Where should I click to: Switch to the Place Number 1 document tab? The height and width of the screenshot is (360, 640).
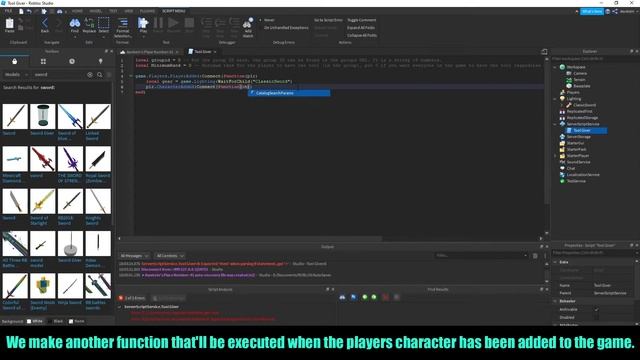[x=149, y=52]
